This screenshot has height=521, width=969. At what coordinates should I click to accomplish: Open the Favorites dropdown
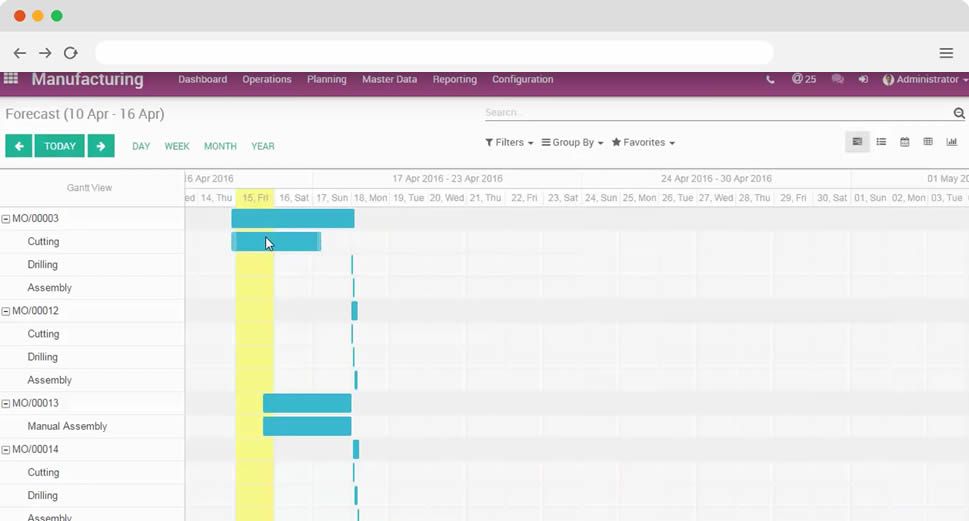click(x=643, y=142)
